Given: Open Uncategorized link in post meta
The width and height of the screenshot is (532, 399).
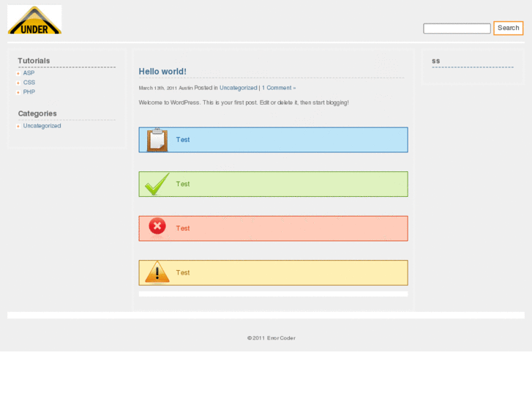Looking at the screenshot, I should [x=238, y=88].
